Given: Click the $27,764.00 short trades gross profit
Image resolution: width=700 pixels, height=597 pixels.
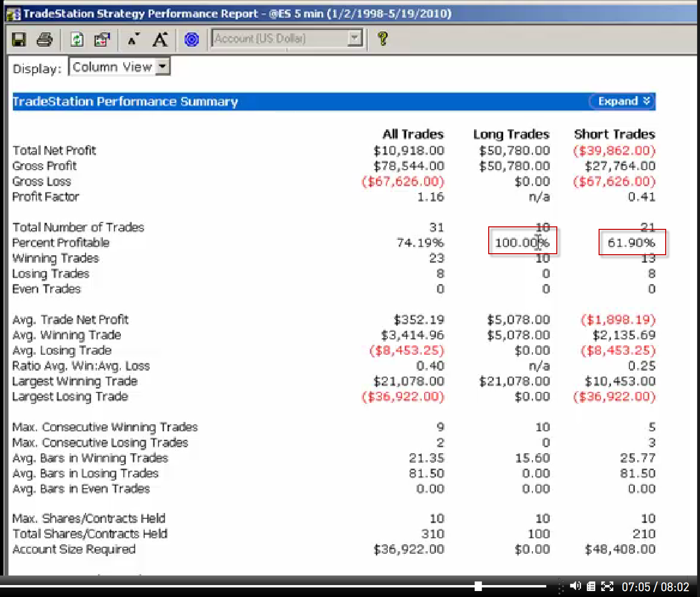Looking at the screenshot, I should pos(620,166).
